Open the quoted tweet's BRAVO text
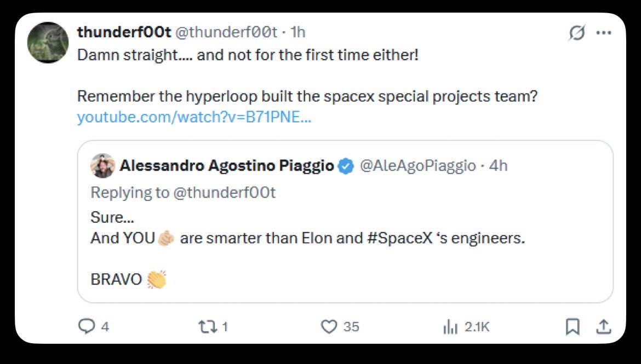 point(116,280)
